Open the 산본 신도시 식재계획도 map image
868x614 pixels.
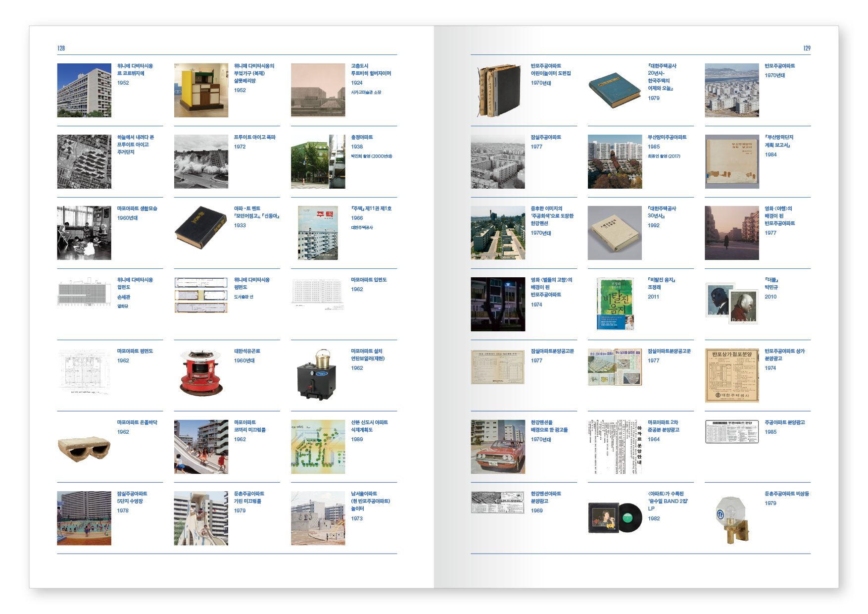pyautogui.click(x=318, y=447)
